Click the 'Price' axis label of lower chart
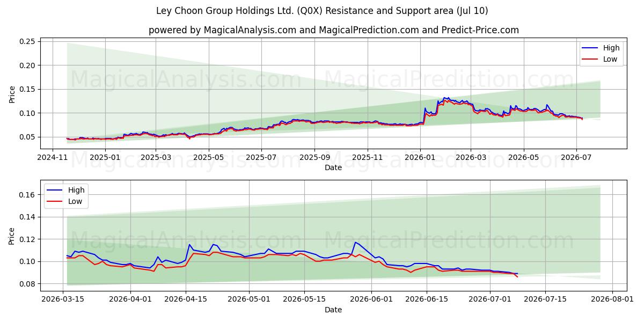 click(12, 236)
